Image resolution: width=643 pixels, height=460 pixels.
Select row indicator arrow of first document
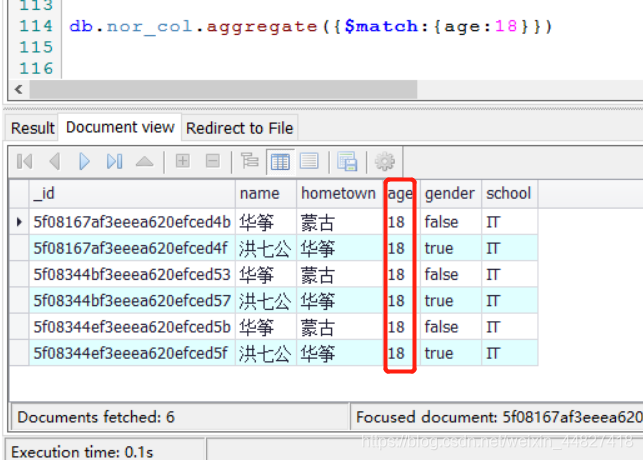click(19, 222)
